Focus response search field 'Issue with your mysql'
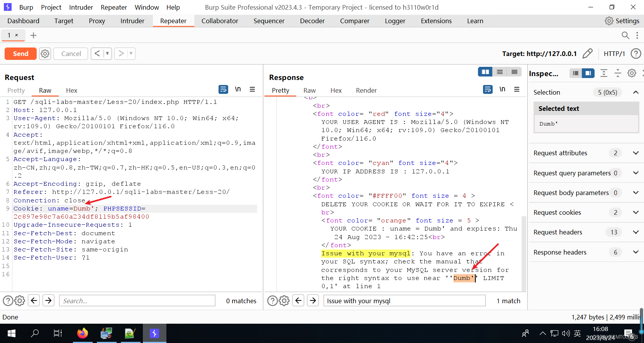 coord(404,301)
